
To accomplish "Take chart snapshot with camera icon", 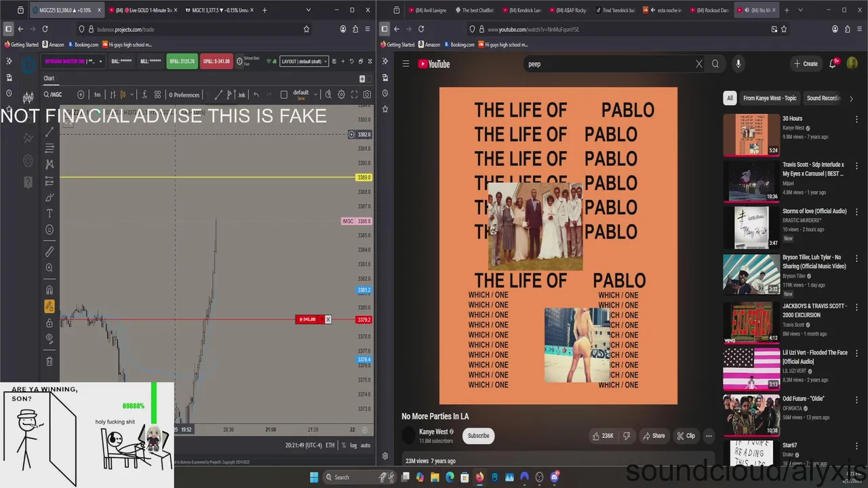I will (x=367, y=95).
